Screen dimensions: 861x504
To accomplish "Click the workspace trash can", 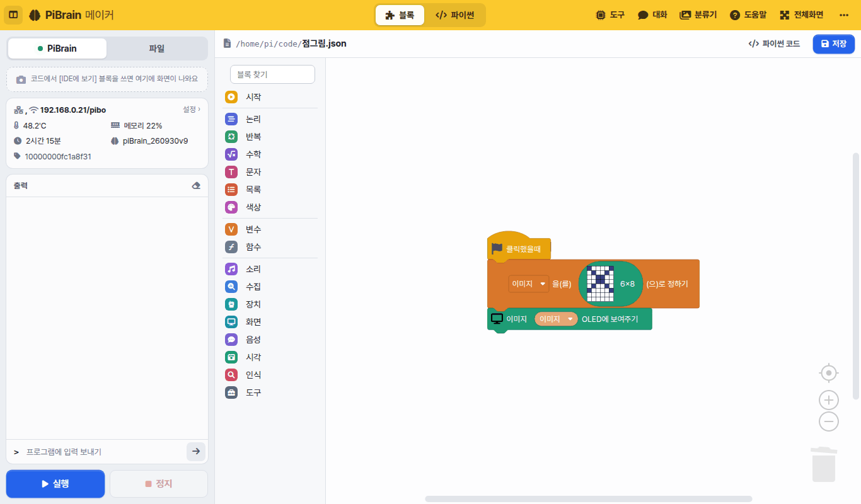I will pos(824,464).
